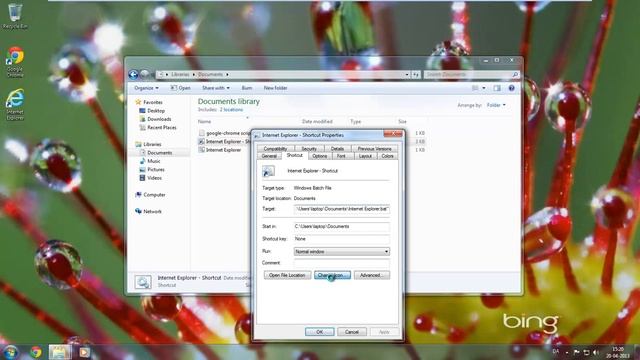The width and height of the screenshot is (640, 360).
Task: Open the Organize dropdown menu
Action: pos(146,88)
